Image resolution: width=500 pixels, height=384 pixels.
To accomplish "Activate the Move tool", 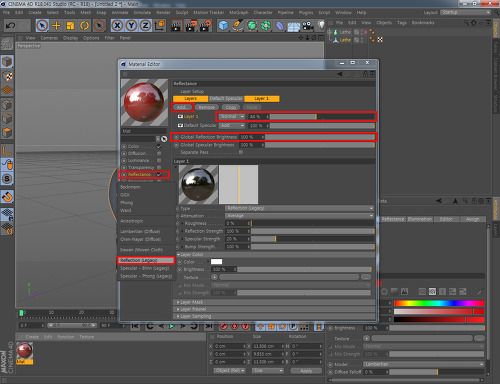I will [56, 25].
